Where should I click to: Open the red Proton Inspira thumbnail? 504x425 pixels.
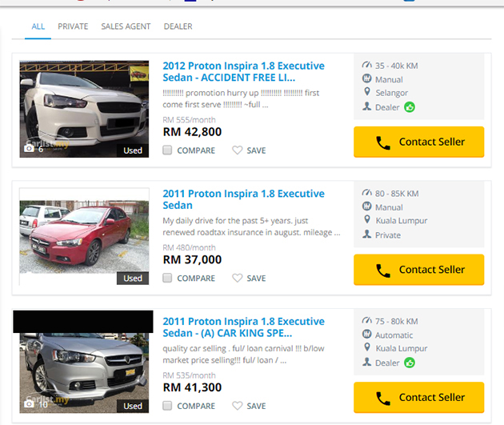84,237
